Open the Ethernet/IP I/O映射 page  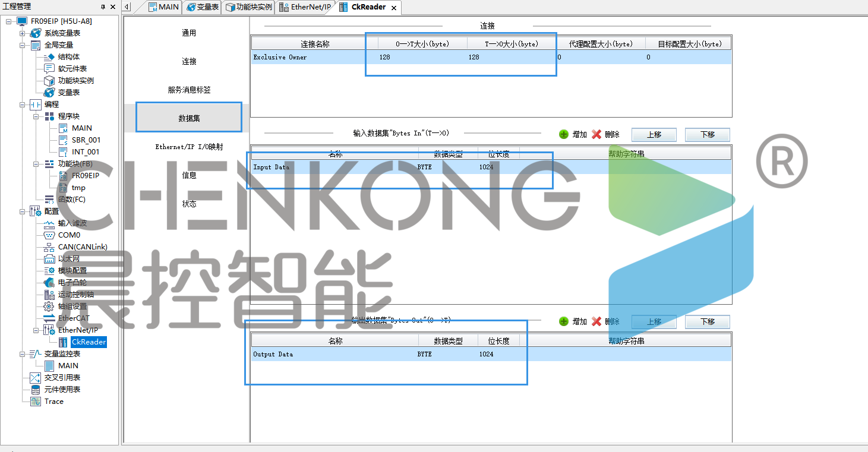tap(189, 147)
